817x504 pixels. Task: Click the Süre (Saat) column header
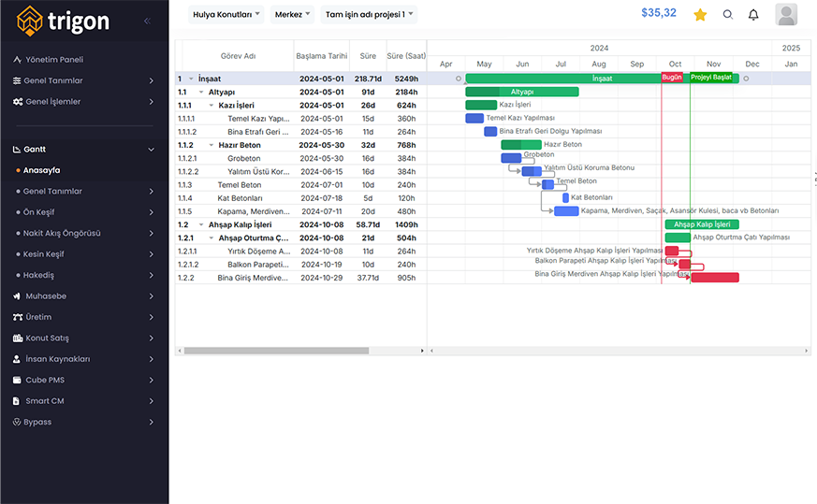406,56
